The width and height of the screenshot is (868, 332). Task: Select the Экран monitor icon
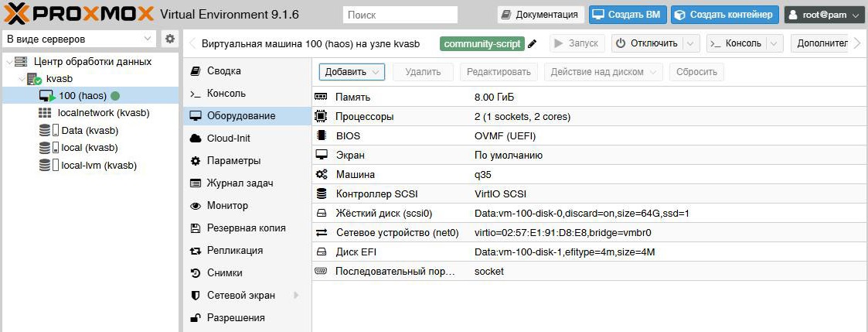point(321,155)
